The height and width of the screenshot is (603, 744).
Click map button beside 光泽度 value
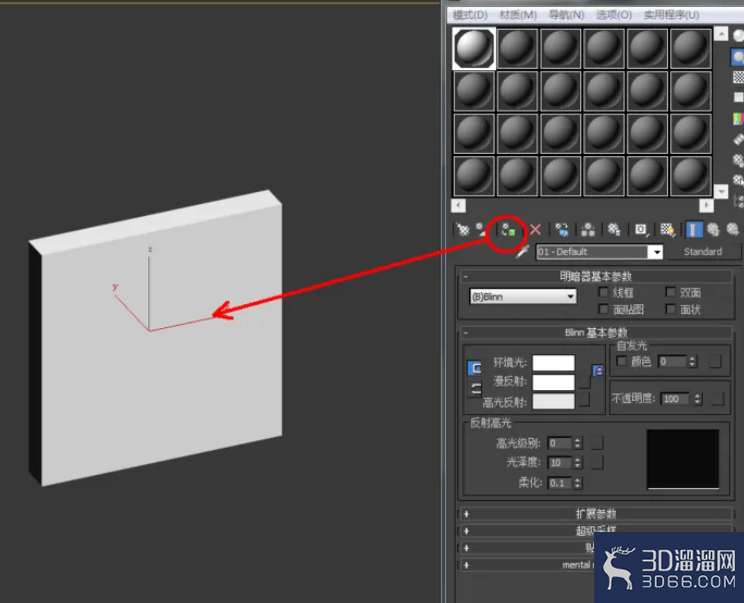(597, 463)
